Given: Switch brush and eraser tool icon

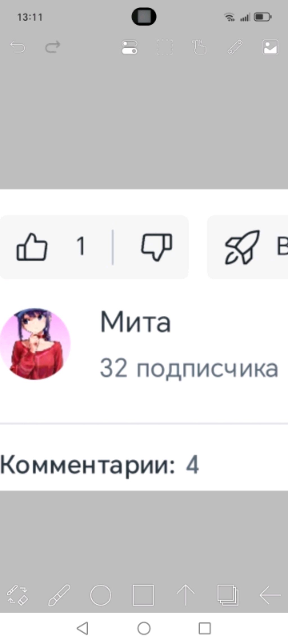Looking at the screenshot, I should coord(17,595).
